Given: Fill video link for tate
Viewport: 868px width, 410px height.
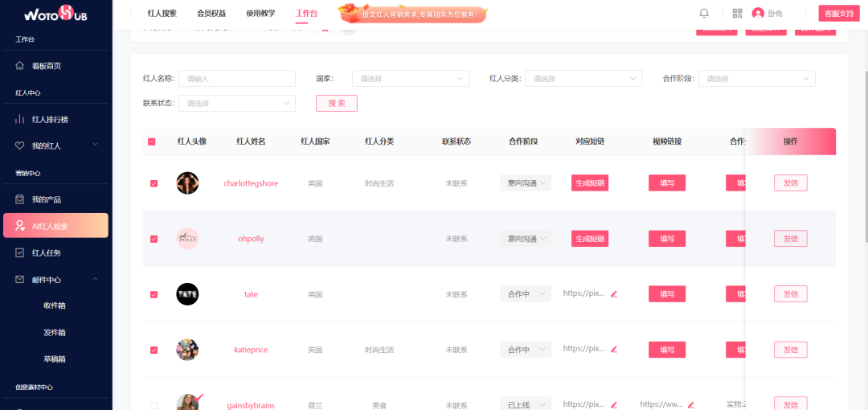Looking at the screenshot, I should tap(667, 293).
